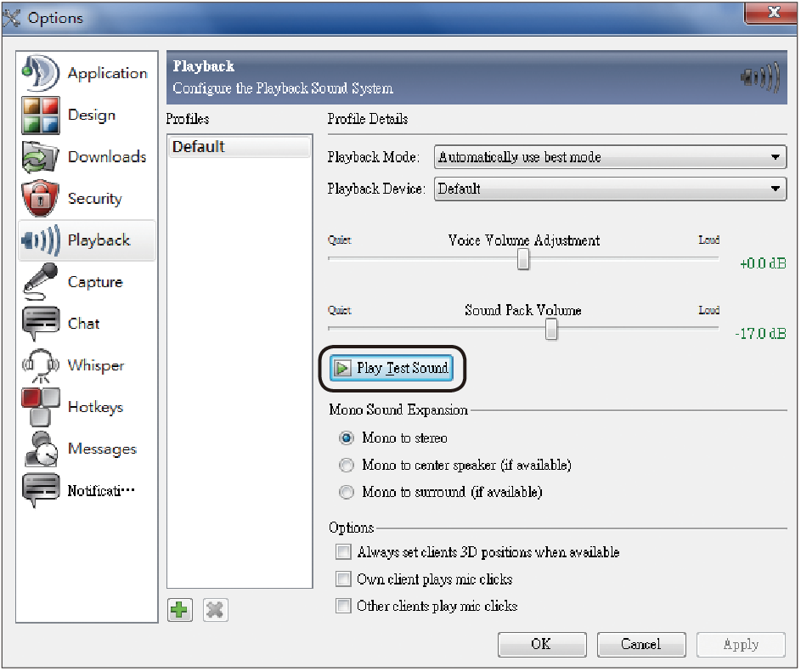The height and width of the screenshot is (672, 801).
Task: Click the +0.0 dB voice volume value
Action: 763,263
